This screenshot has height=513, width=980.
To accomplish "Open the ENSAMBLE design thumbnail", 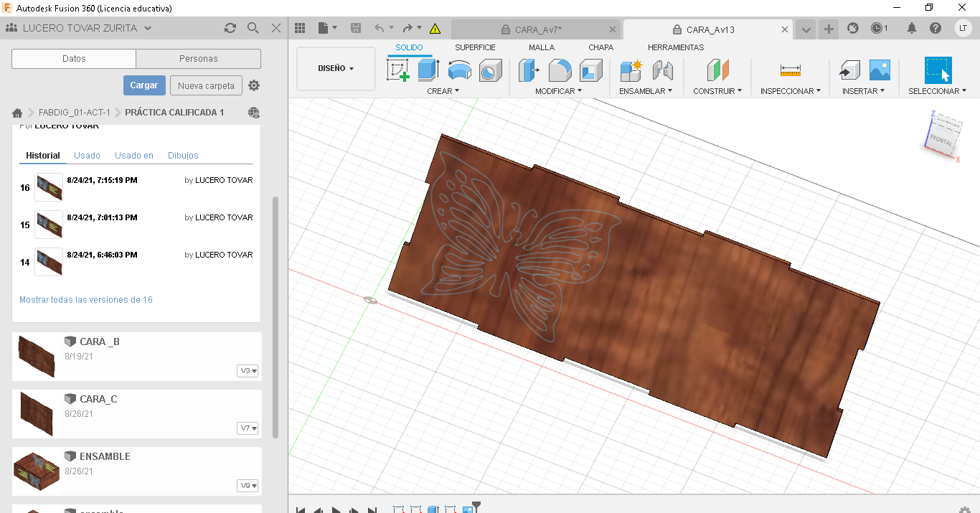I will [37, 471].
